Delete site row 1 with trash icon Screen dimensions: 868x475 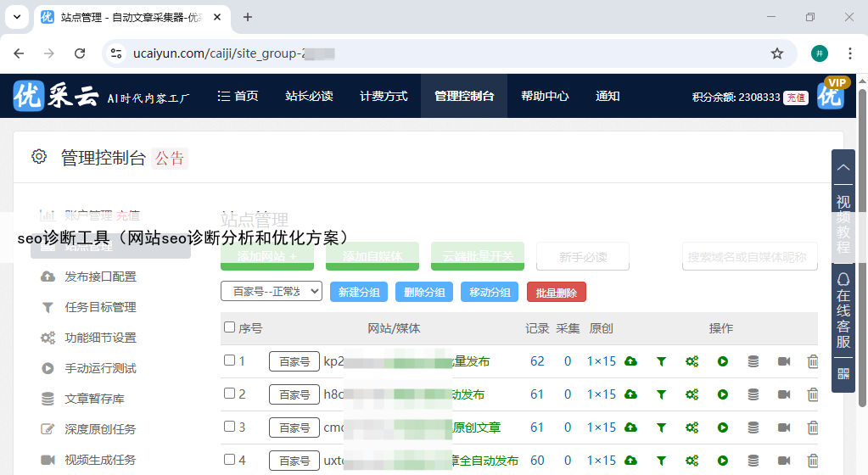(812, 361)
